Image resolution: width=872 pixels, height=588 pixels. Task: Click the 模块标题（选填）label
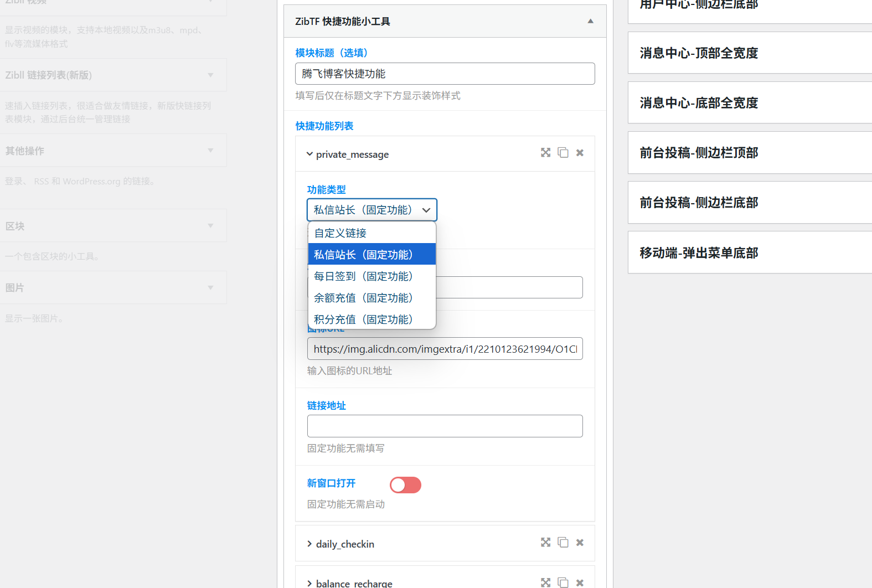pyautogui.click(x=332, y=53)
